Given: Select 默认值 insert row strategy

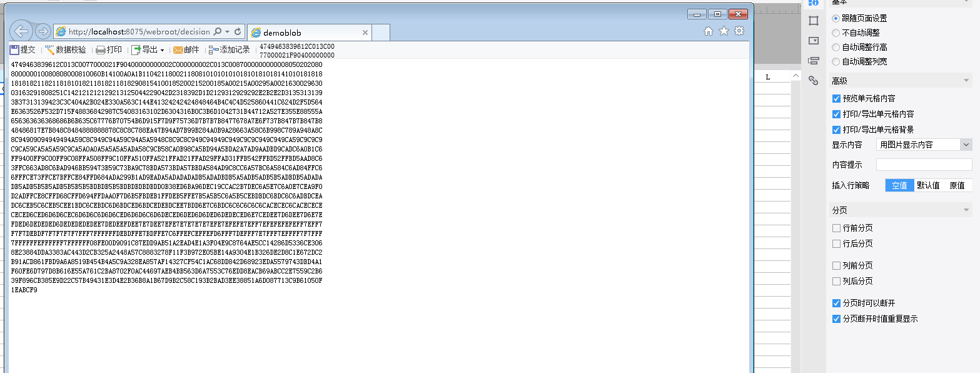Looking at the screenshot, I should point(928,185).
